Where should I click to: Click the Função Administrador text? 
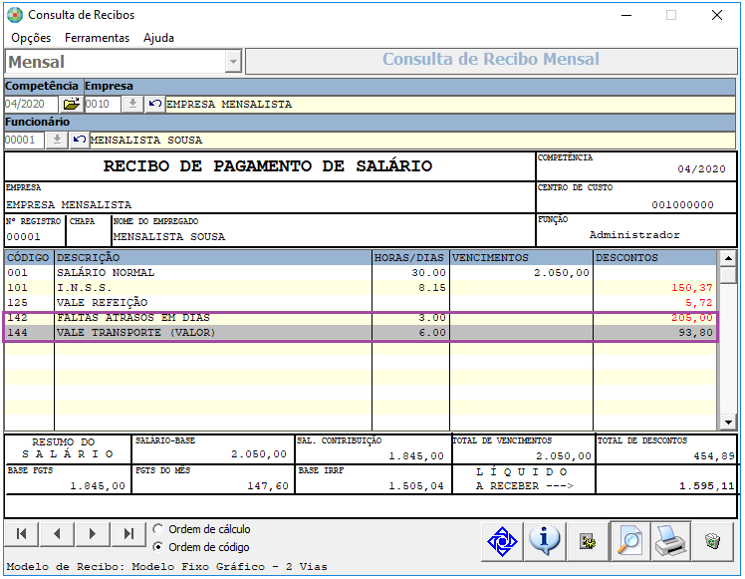click(x=634, y=235)
